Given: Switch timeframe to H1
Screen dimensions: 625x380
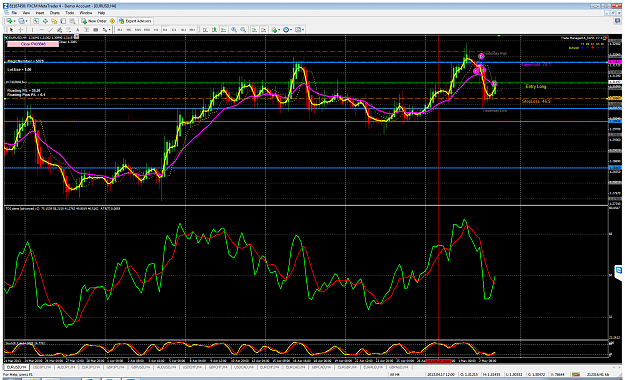Looking at the screenshot, I should (156, 30).
